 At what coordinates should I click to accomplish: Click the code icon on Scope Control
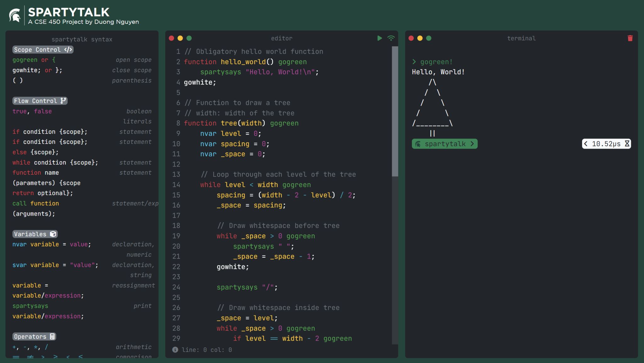click(68, 50)
